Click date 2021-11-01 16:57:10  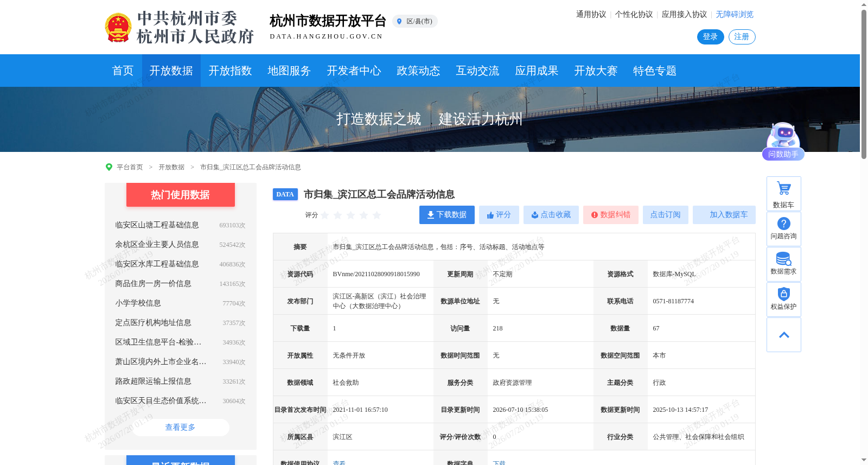click(360, 410)
